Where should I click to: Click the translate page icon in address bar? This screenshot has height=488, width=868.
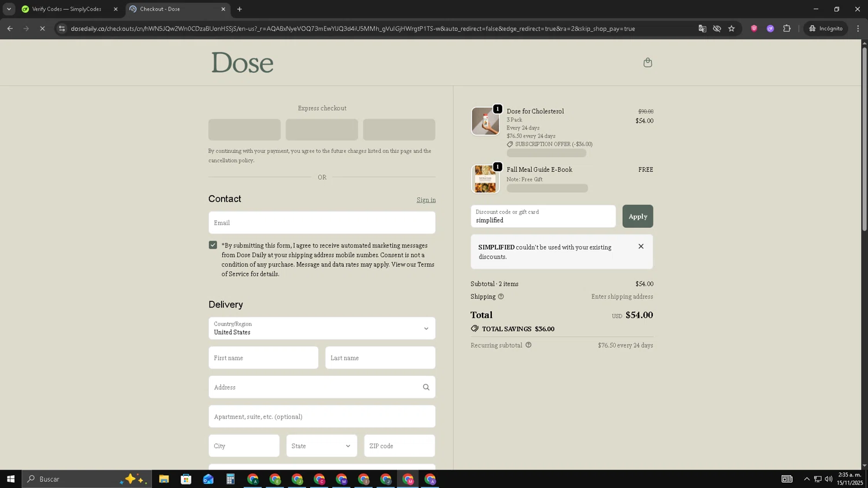click(702, 28)
